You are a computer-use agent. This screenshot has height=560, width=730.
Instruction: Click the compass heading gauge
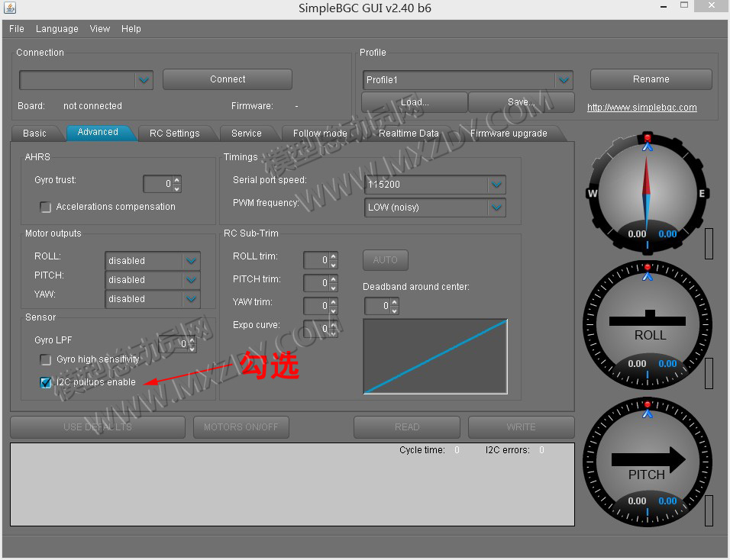tap(647, 193)
